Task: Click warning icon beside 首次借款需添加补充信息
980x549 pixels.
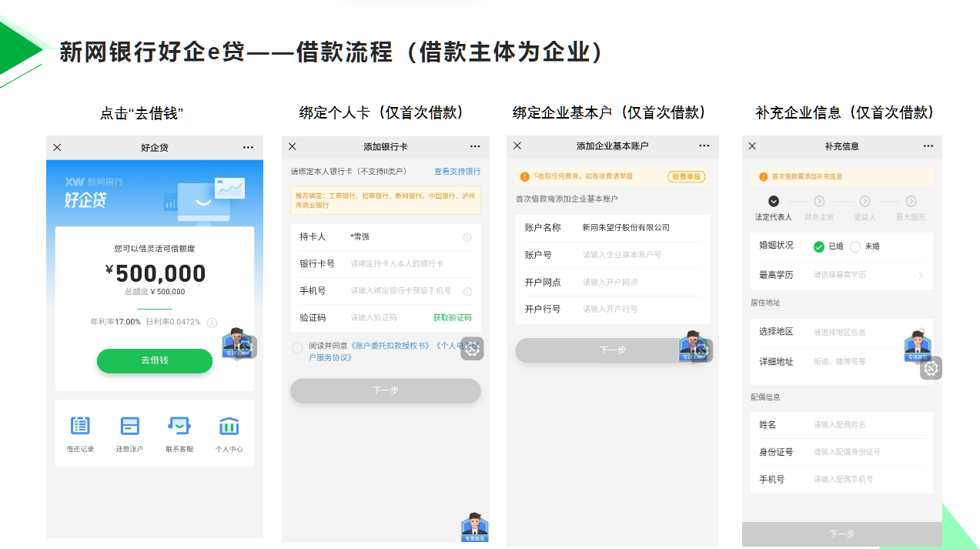Action: (x=764, y=176)
